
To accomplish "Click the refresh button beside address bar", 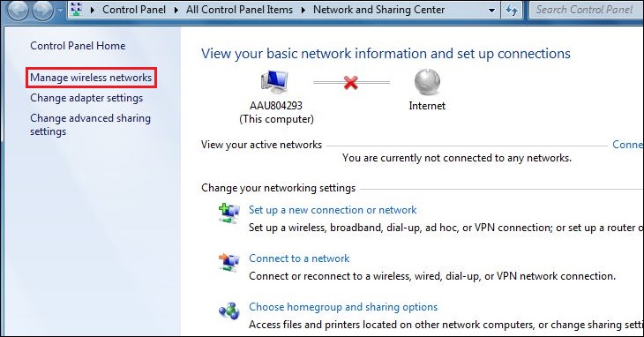I will (512, 10).
